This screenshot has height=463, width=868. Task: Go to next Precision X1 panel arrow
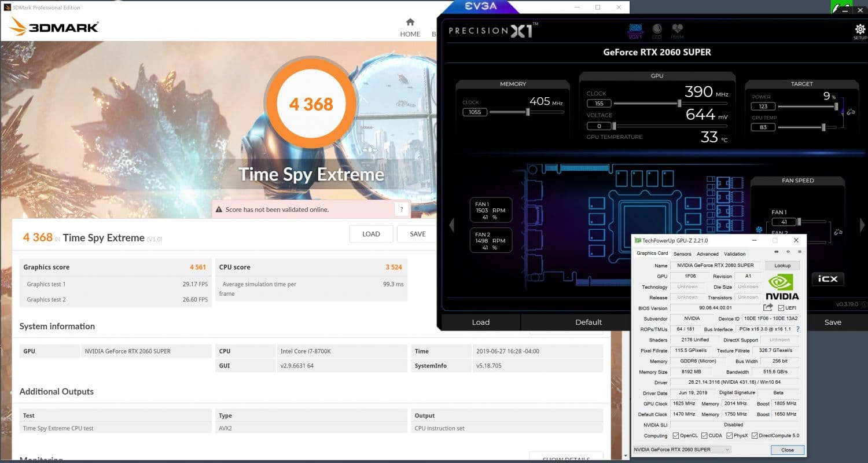862,225
